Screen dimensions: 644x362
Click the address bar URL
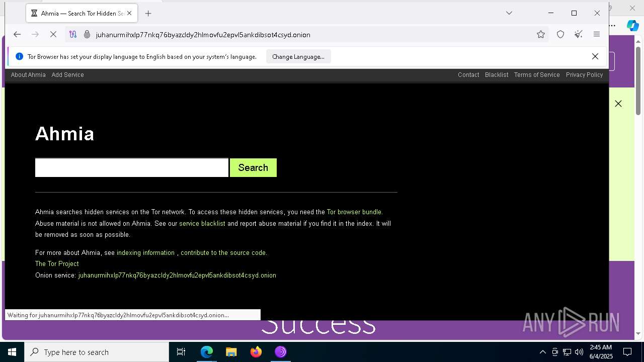[x=203, y=35]
